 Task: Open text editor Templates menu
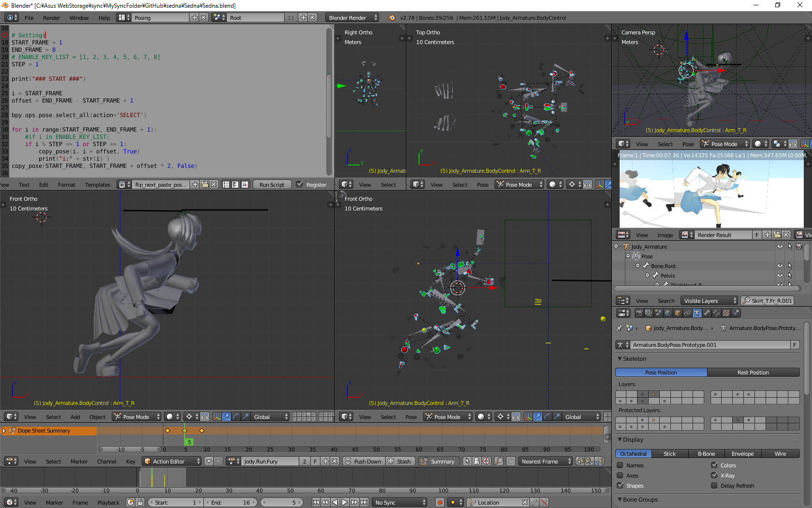98,185
